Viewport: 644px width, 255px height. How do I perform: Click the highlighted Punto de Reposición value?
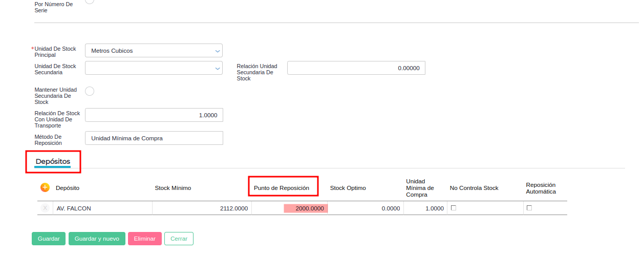tap(306, 208)
